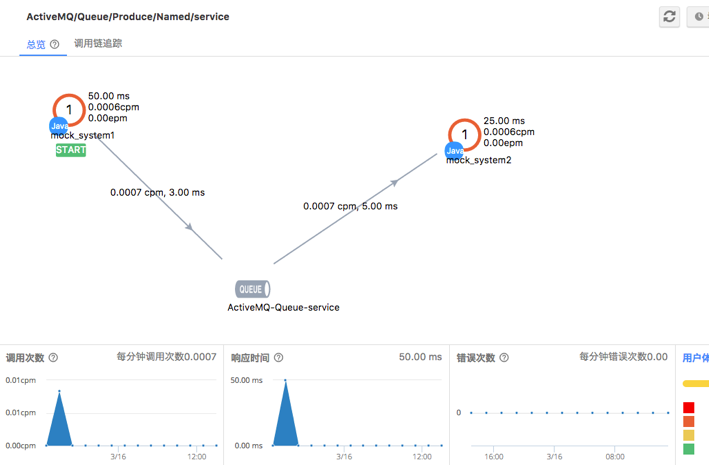Click help icon next to 总览

click(x=54, y=44)
